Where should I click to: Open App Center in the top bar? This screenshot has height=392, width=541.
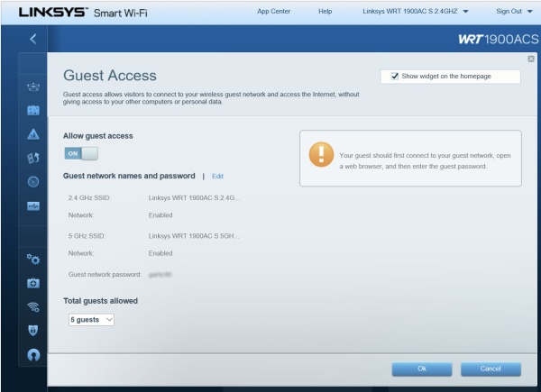(273, 12)
